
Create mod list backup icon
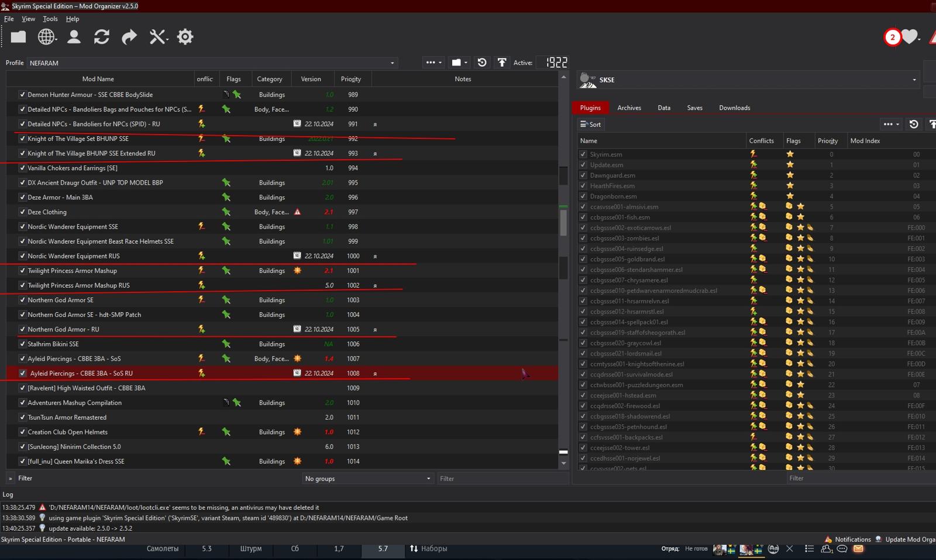[502, 63]
